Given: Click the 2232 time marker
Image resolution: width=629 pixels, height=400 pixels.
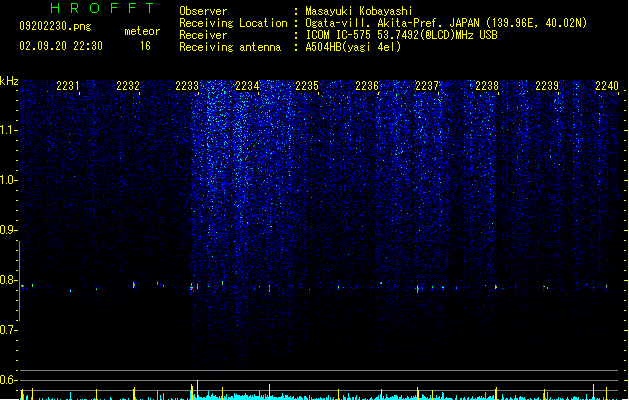Looking at the screenshot, I should coord(128,85).
